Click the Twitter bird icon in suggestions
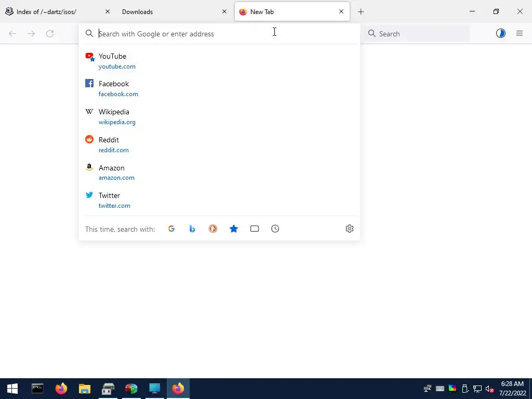The image size is (532, 399). 89,195
